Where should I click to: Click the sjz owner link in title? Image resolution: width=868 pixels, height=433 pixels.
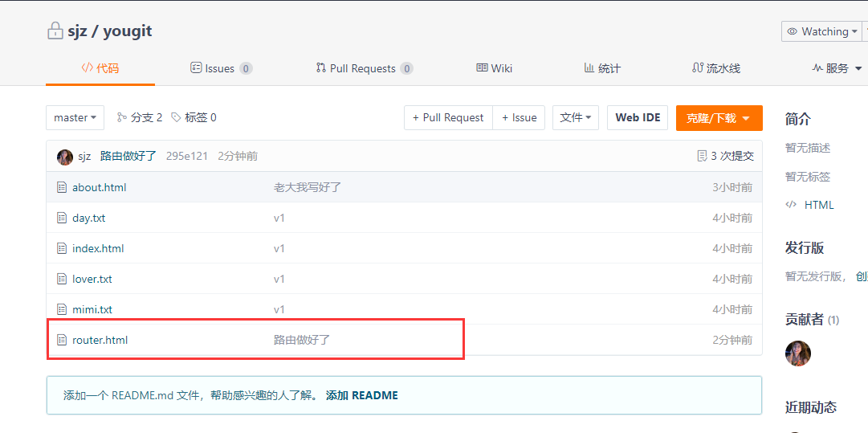[x=78, y=31]
